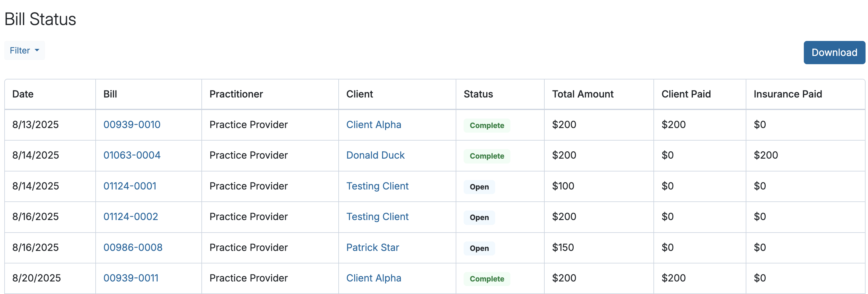Screen dimensions: 868x294
Task: Open Client Alpha on 8/20/2025 row
Action: tap(373, 278)
